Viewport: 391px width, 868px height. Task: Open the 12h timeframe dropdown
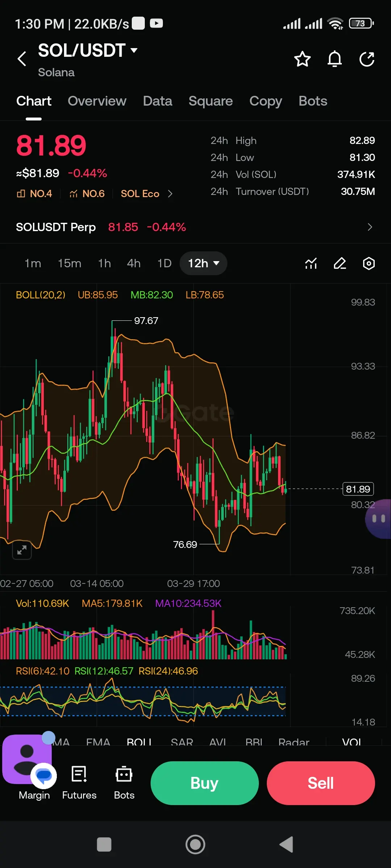point(203,263)
